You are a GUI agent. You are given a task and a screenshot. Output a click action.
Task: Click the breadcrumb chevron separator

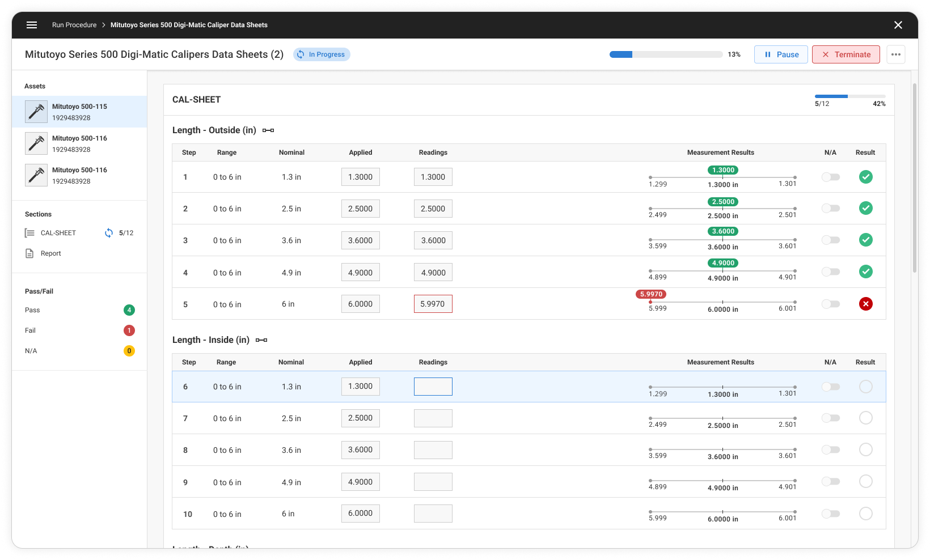[x=104, y=25]
